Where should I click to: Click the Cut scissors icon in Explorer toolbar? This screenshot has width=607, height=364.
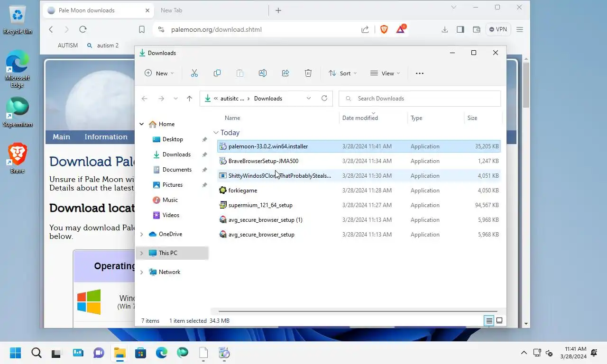coord(194,73)
